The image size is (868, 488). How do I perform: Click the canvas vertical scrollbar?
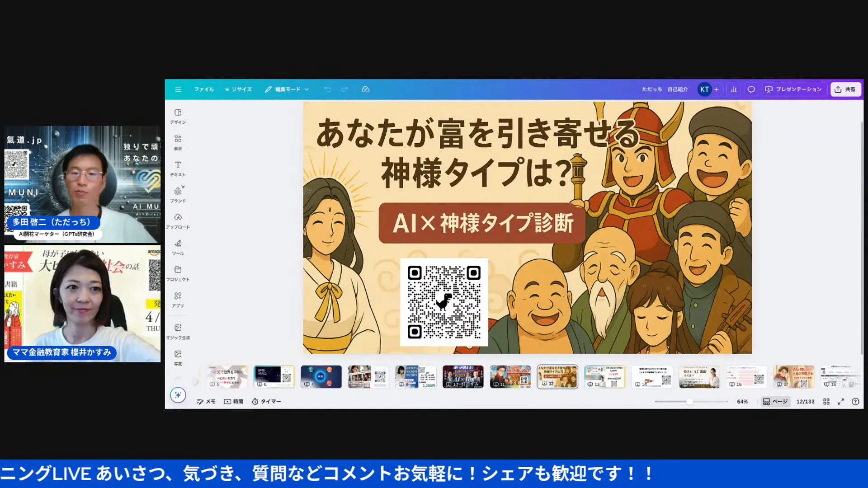(x=861, y=237)
